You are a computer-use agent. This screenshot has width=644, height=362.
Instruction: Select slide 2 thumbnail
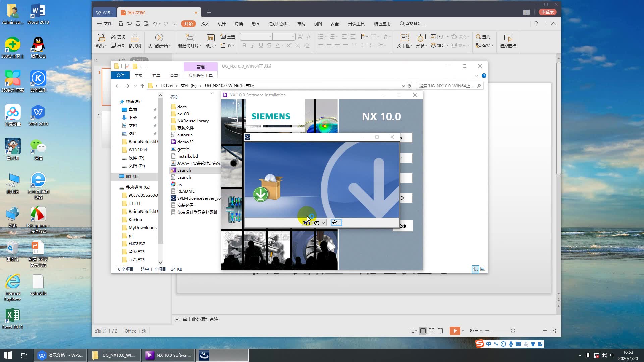tap(106, 130)
